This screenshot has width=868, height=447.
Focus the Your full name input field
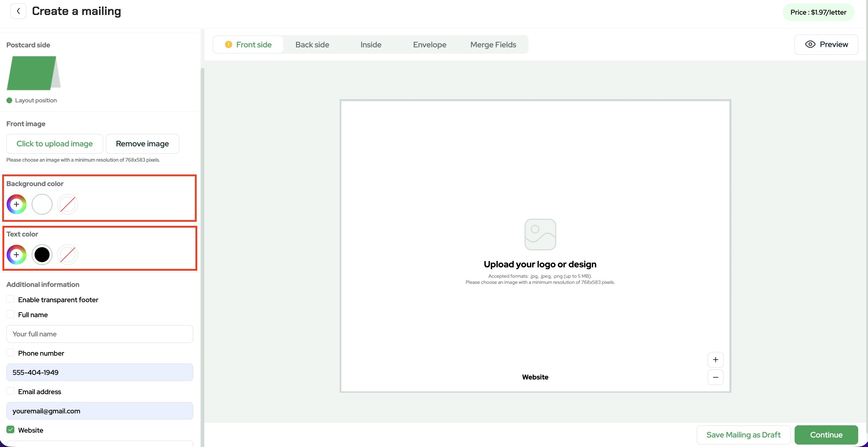point(100,334)
